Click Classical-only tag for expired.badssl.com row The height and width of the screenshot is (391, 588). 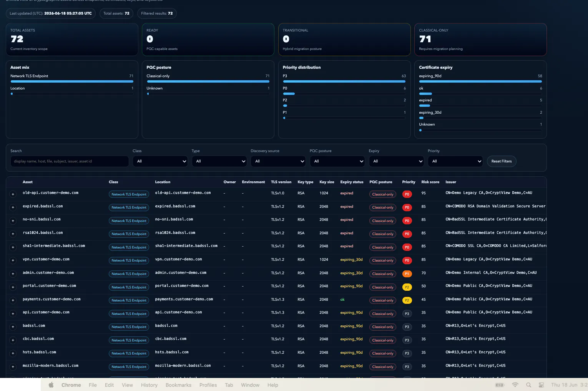[x=382, y=207]
